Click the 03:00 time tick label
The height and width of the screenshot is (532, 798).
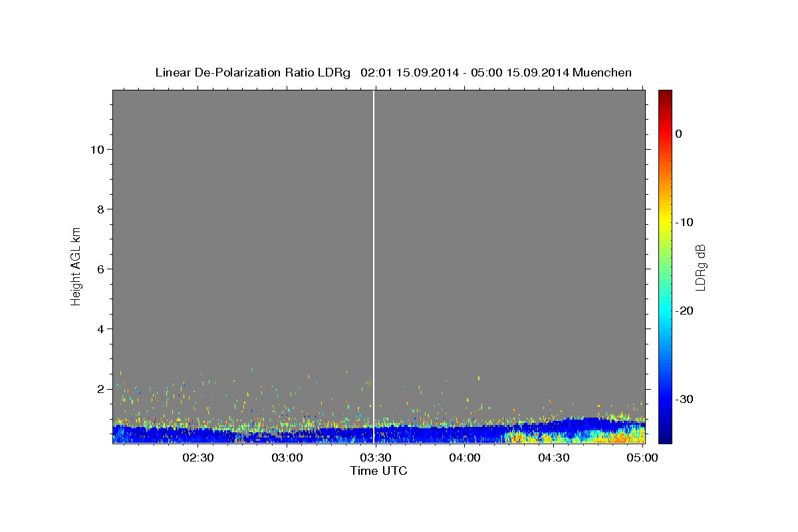coord(287,458)
